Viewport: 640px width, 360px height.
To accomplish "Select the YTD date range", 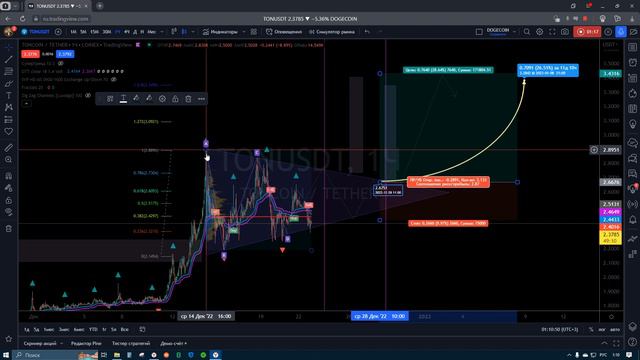I will click(93, 329).
